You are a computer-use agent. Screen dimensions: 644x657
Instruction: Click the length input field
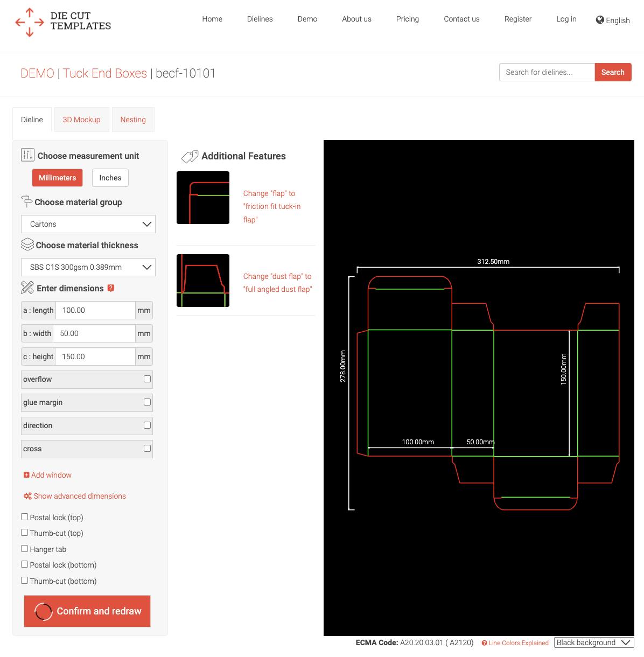point(95,310)
